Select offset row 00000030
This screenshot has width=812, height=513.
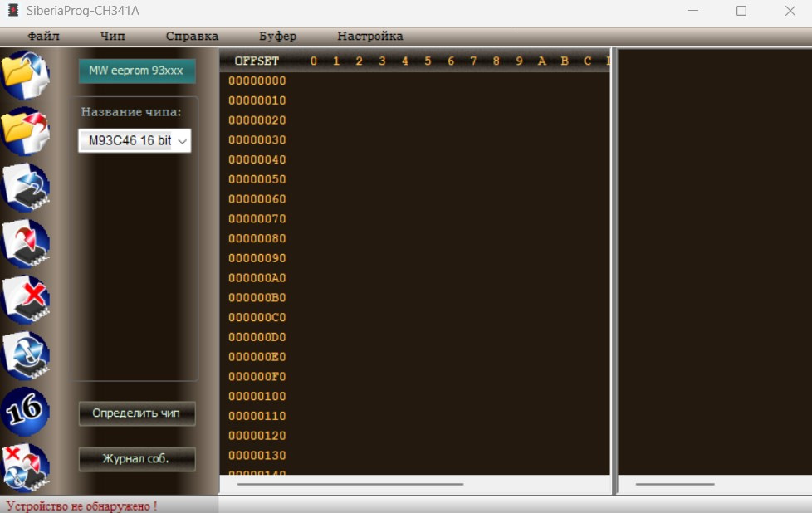[257, 139]
